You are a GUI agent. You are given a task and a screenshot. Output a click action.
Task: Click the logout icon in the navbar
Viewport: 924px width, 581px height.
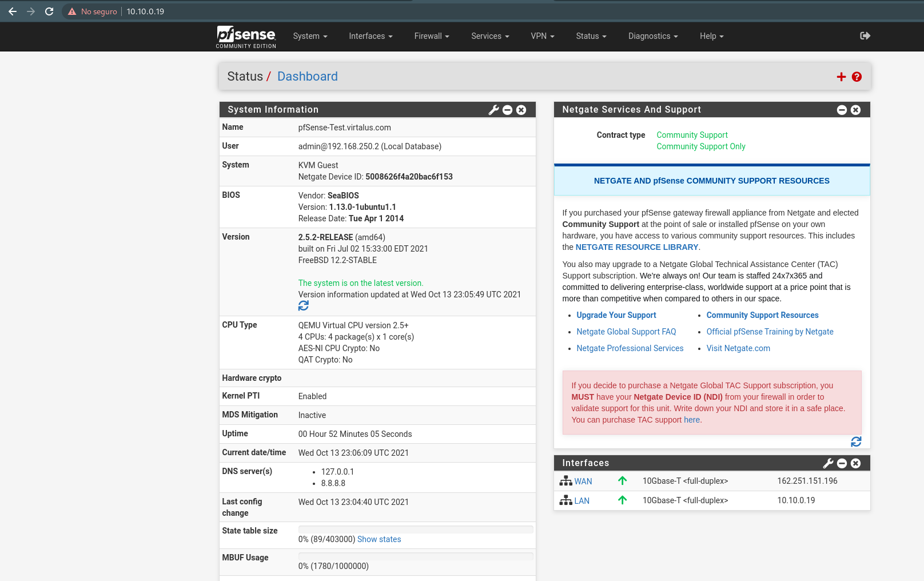[865, 36]
